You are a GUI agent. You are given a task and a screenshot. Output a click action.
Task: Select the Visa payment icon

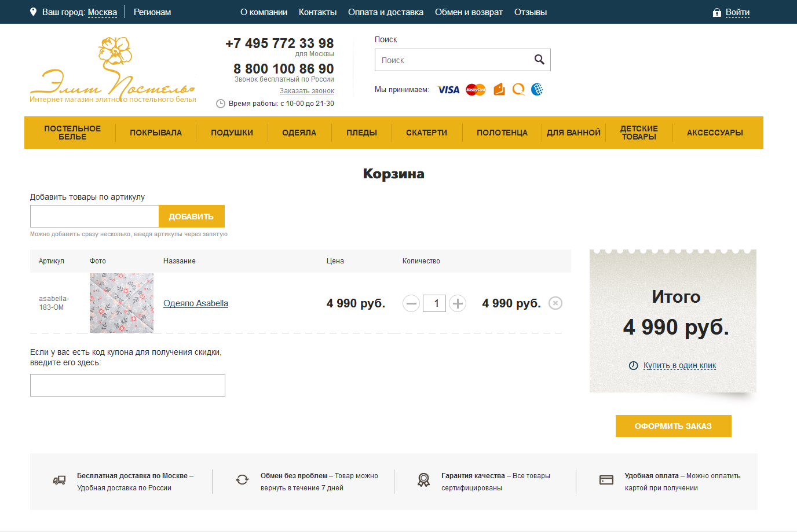tap(449, 89)
